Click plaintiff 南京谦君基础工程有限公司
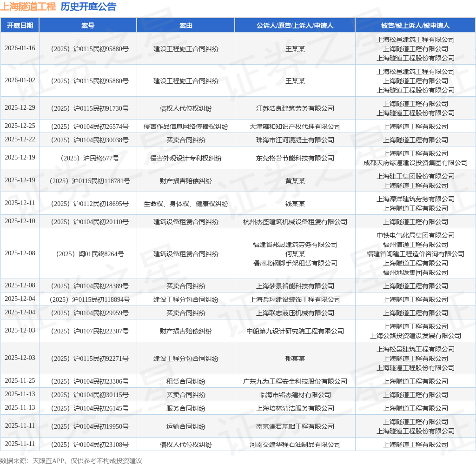Viewport: 476px width, 465px height. (x=295, y=426)
